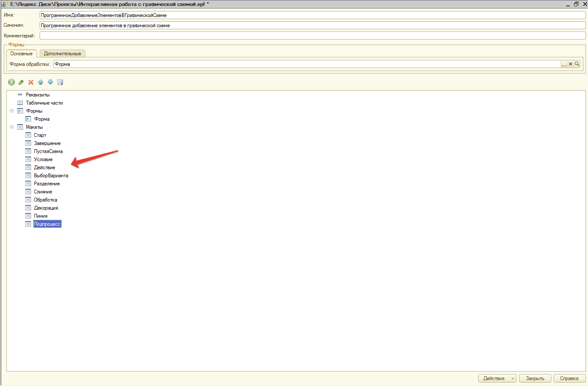Select the ВыборВарианта template item
Screen dimensions: 588x386
(51, 176)
